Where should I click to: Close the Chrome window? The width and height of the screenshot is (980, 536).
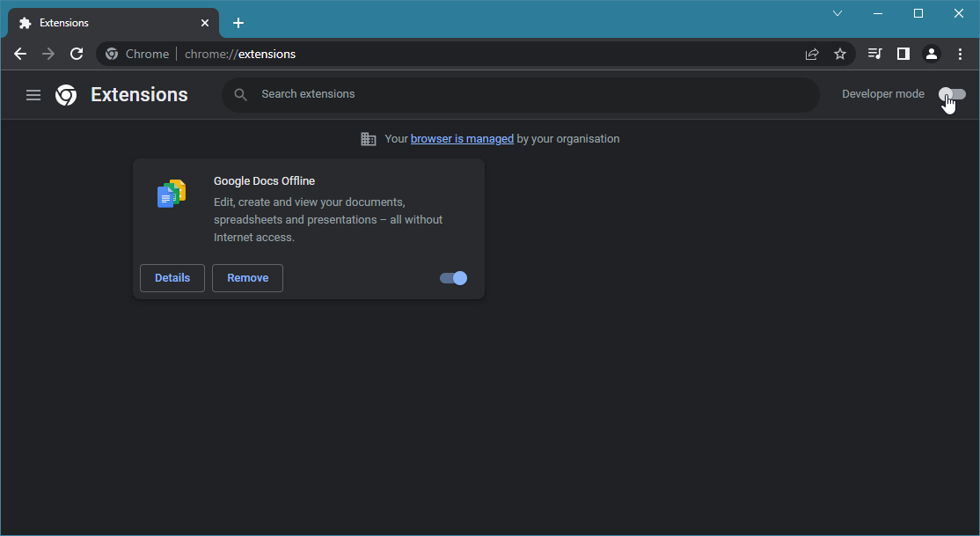(959, 13)
